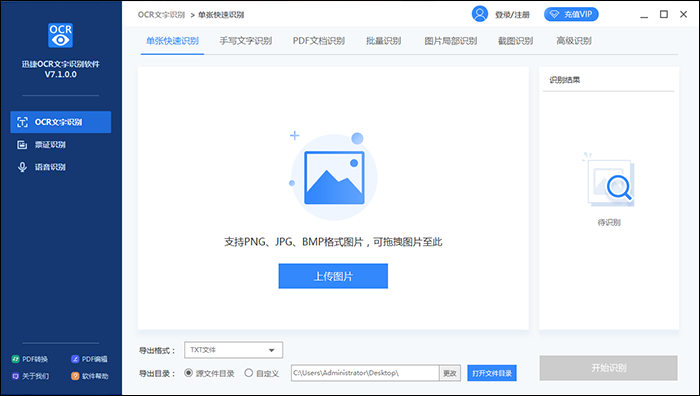Switch to PDF文档识别 tab
The height and width of the screenshot is (396, 700).
pos(319,41)
